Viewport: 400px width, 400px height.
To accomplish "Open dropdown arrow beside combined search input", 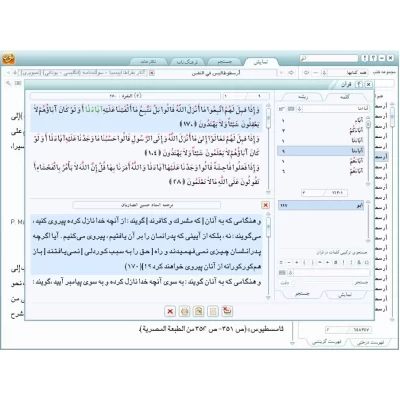I will (290, 273).
